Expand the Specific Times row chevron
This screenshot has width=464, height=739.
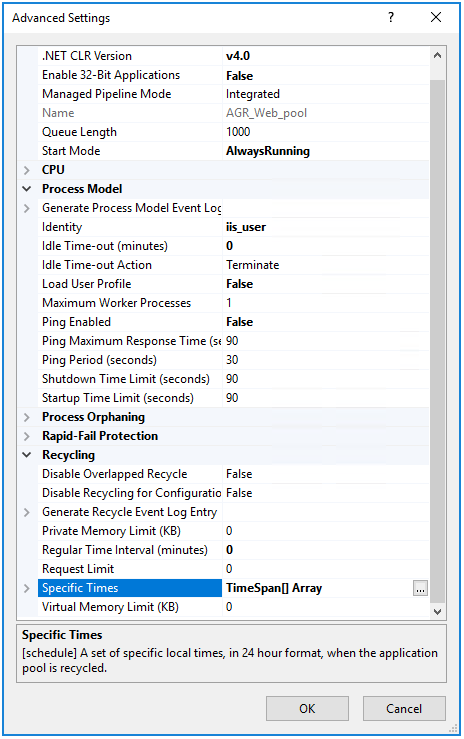point(27,588)
